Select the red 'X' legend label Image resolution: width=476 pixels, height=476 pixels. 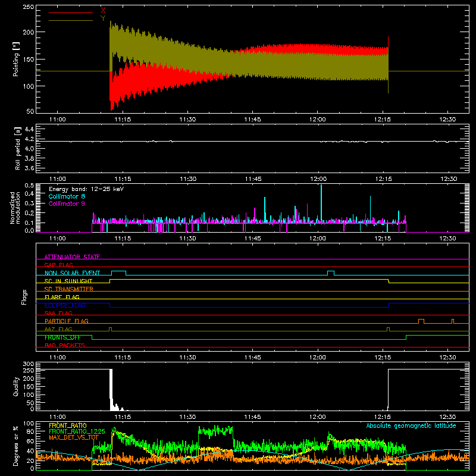(103, 11)
